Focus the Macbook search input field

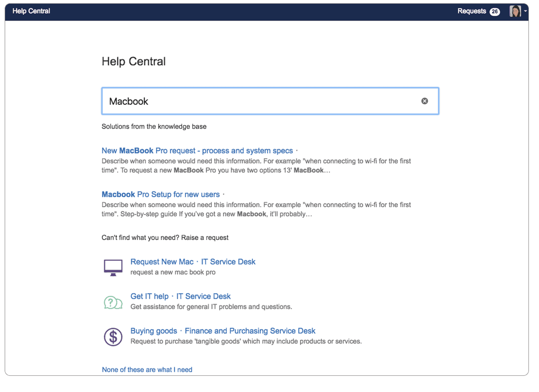270,101
